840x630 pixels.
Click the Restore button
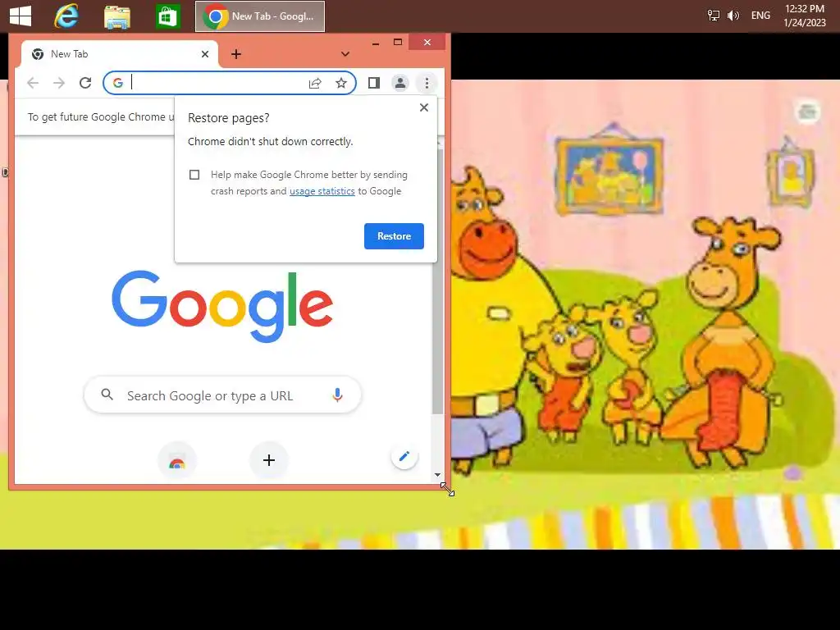pos(394,236)
